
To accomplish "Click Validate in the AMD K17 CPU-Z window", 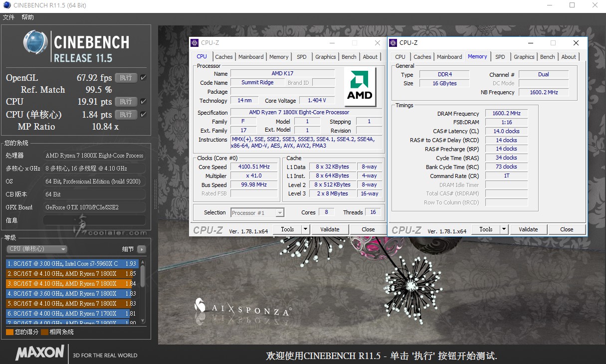I will [x=330, y=229].
